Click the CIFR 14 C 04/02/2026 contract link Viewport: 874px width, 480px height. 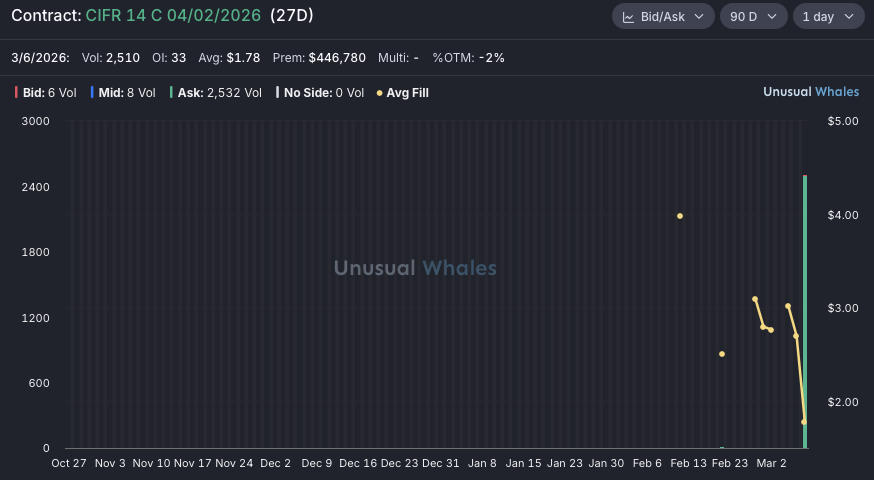click(173, 15)
